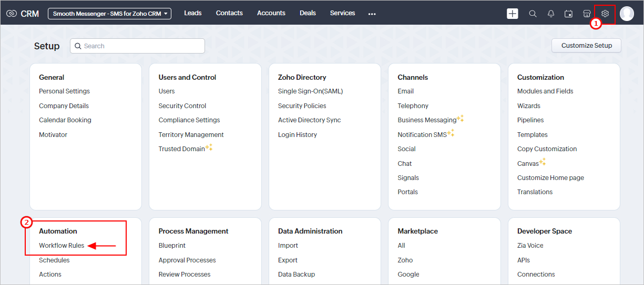Open Business Messaging
The width and height of the screenshot is (644, 285).
427,120
